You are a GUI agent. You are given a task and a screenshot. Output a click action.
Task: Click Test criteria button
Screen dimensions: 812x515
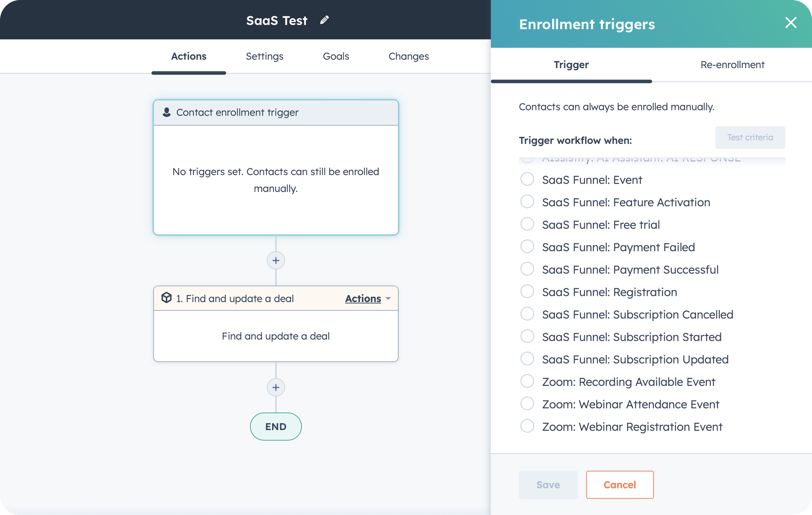tap(750, 137)
